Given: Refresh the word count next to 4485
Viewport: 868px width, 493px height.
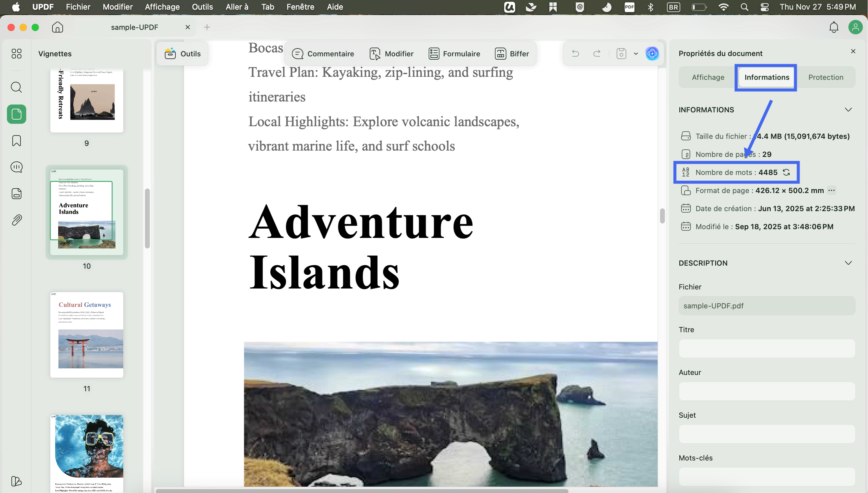Looking at the screenshot, I should (x=786, y=172).
